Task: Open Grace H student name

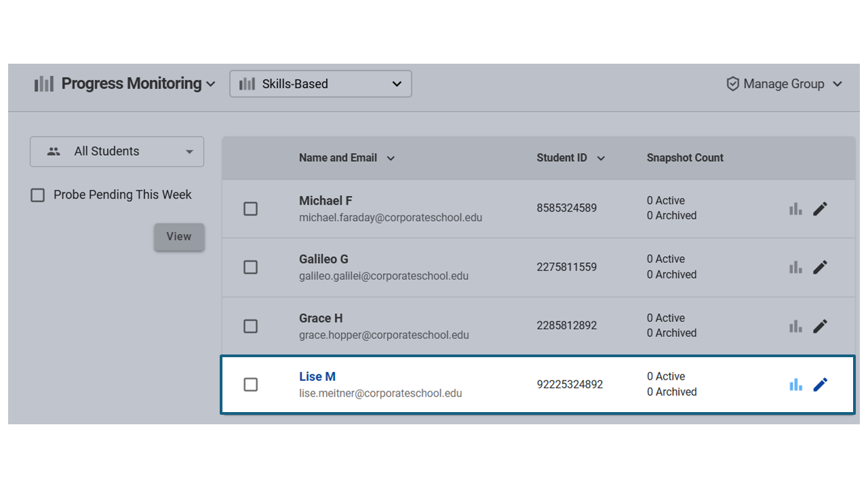Action: [x=321, y=318]
